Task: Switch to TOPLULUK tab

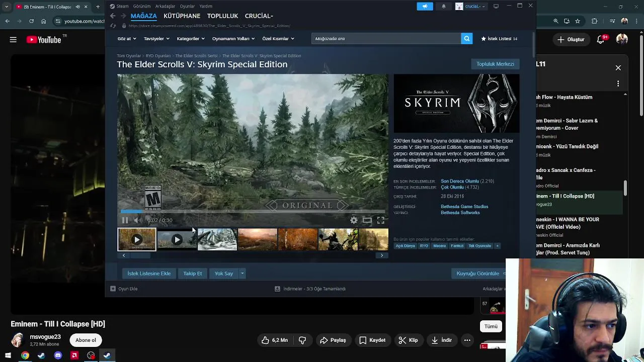Action: click(x=222, y=16)
